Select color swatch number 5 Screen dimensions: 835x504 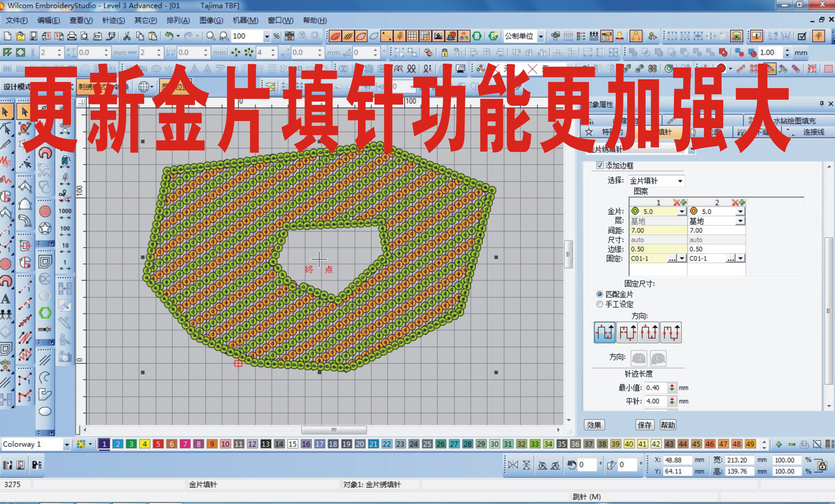(x=158, y=444)
